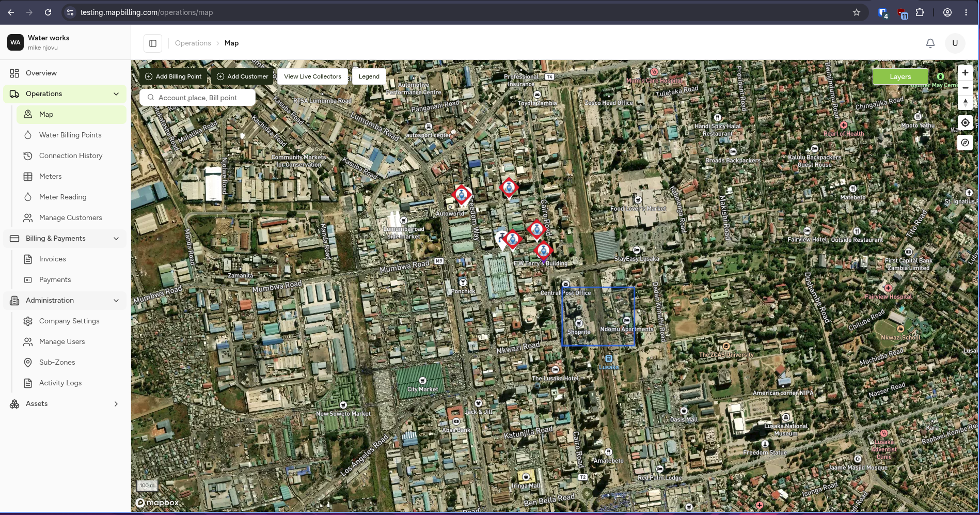Open Manage Users
The height and width of the screenshot is (515, 980).
(x=71, y=342)
